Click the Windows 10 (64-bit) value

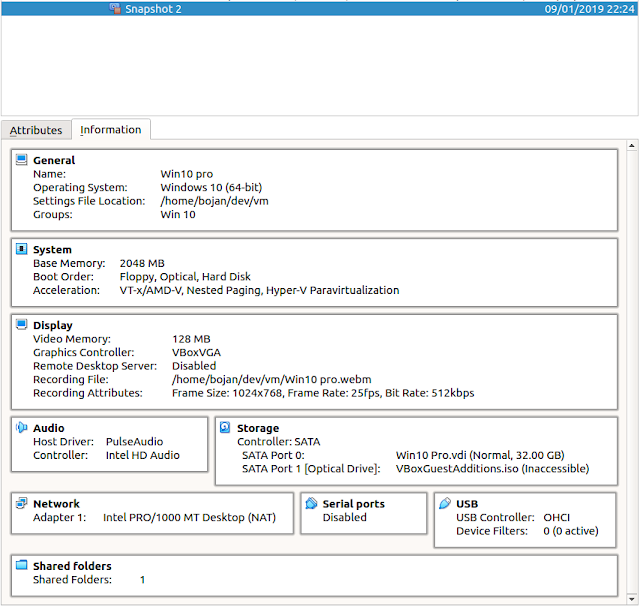211,188
